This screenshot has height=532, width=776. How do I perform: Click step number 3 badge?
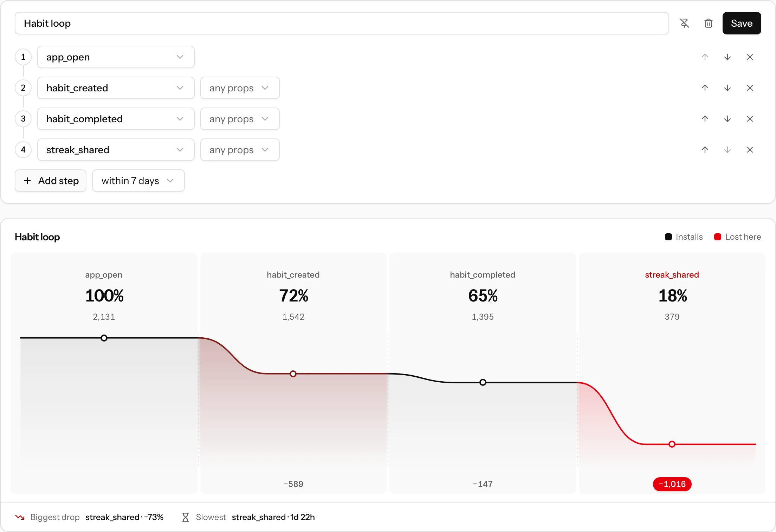(x=23, y=119)
